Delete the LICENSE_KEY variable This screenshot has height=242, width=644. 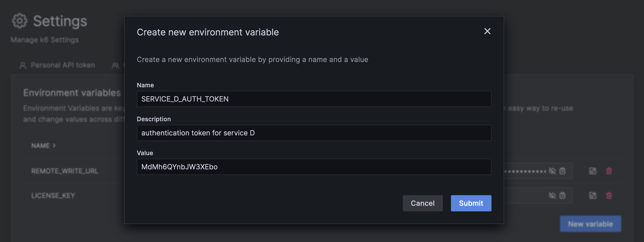point(609,195)
